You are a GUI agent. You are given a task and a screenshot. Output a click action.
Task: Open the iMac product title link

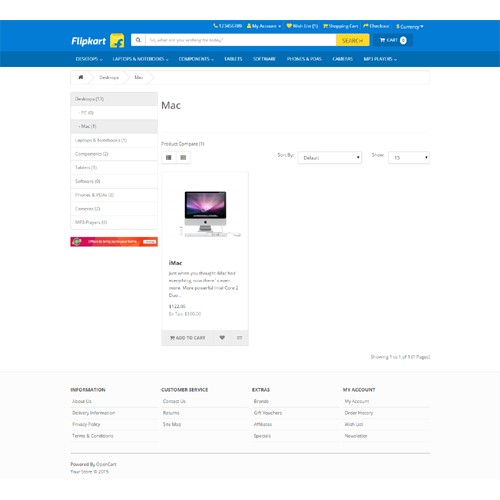click(x=175, y=263)
